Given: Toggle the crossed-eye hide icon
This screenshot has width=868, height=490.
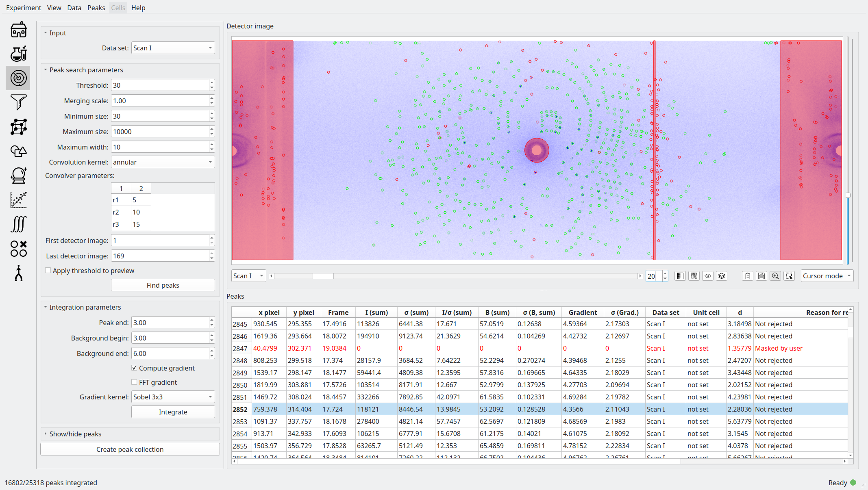Looking at the screenshot, I should coord(708,276).
